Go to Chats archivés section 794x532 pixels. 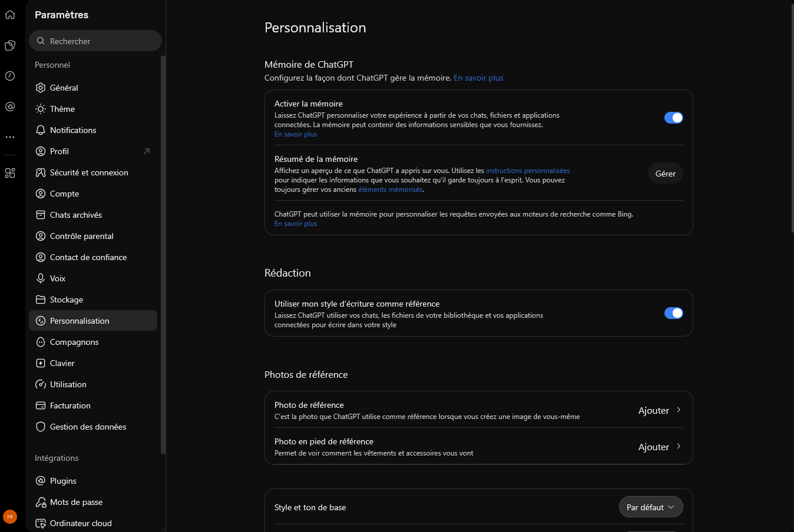pos(93,215)
